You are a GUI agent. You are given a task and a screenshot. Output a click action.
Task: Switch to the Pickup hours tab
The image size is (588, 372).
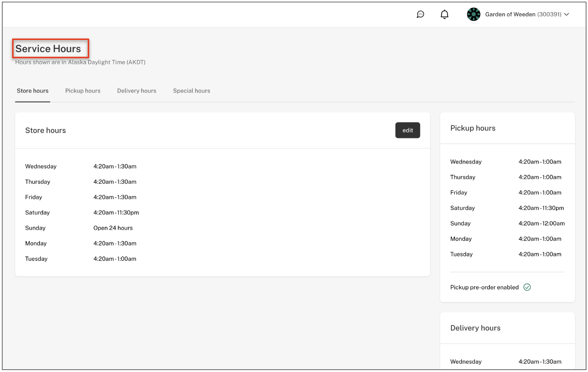coord(83,91)
